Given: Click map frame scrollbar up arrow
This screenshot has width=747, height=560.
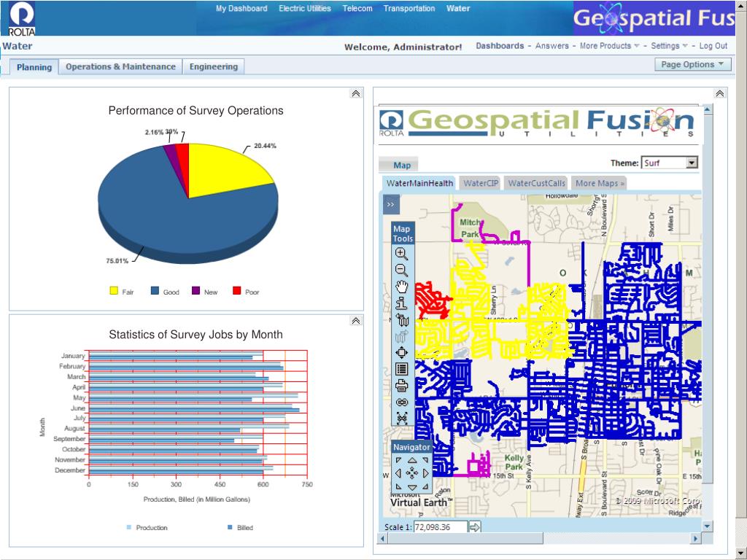Looking at the screenshot, I should [708, 110].
